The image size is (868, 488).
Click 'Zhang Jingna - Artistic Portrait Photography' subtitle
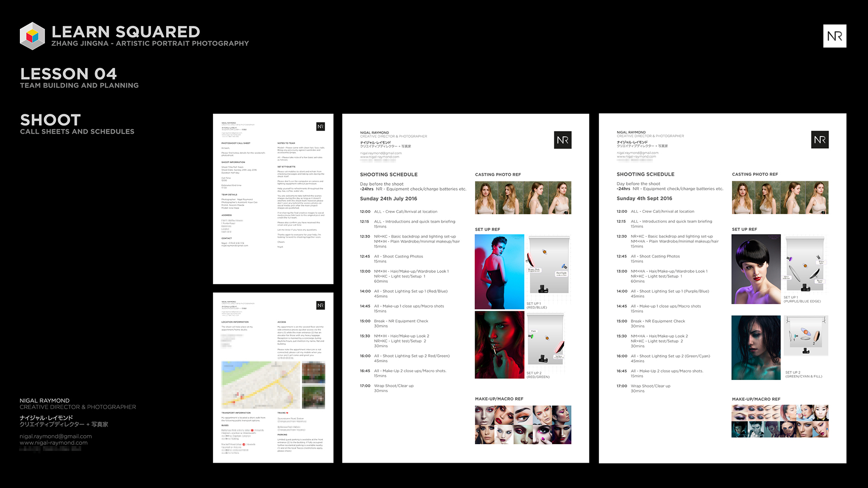coord(150,43)
